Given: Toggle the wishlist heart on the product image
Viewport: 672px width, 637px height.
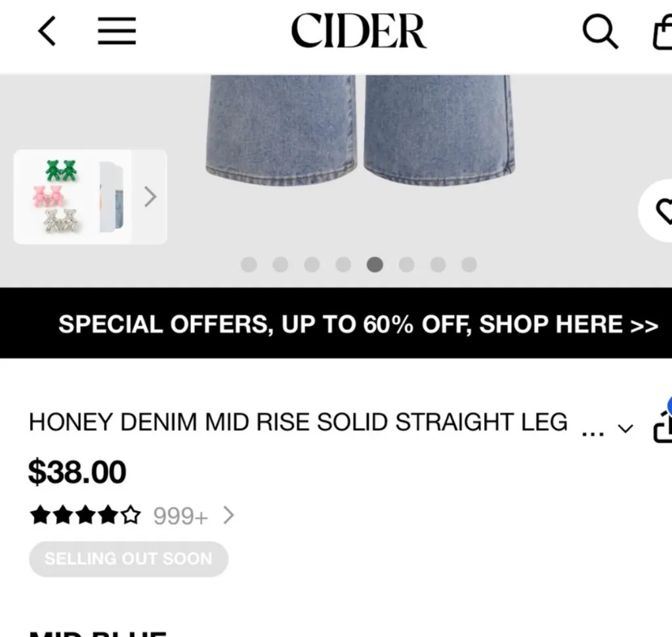Looking at the screenshot, I should pyautogui.click(x=665, y=212).
